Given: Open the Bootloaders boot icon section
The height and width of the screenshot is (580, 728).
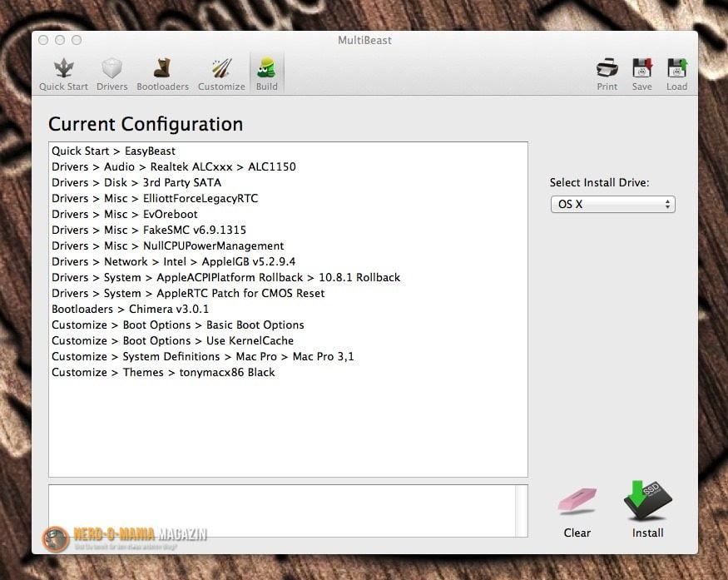Looking at the screenshot, I should pyautogui.click(x=162, y=74).
